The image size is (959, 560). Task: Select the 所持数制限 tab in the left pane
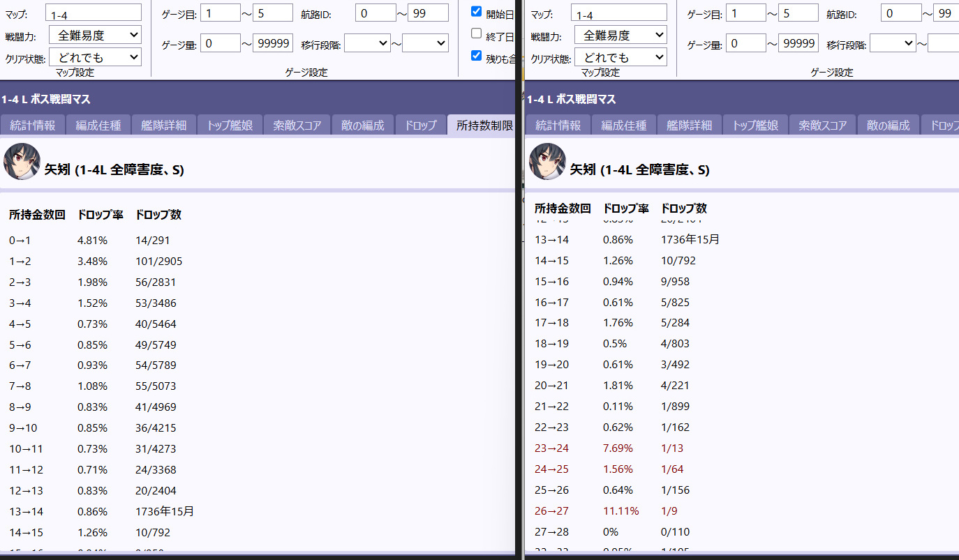[484, 126]
